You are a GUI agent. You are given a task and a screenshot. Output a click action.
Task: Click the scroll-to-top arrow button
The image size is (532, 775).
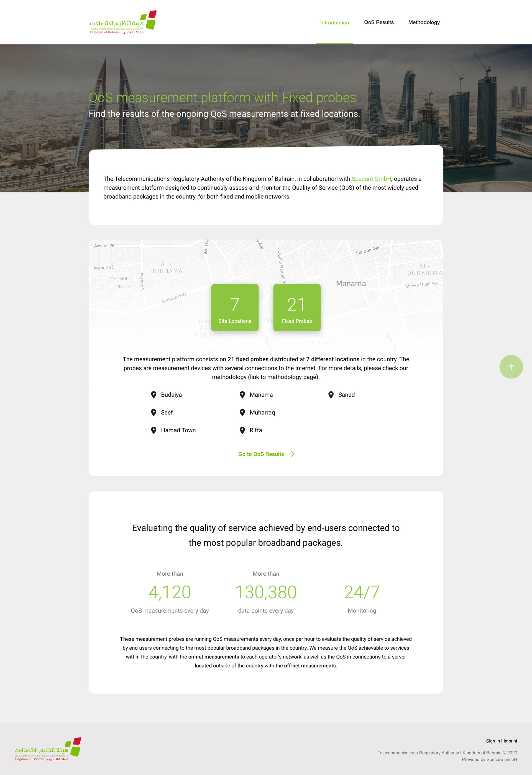pos(511,367)
